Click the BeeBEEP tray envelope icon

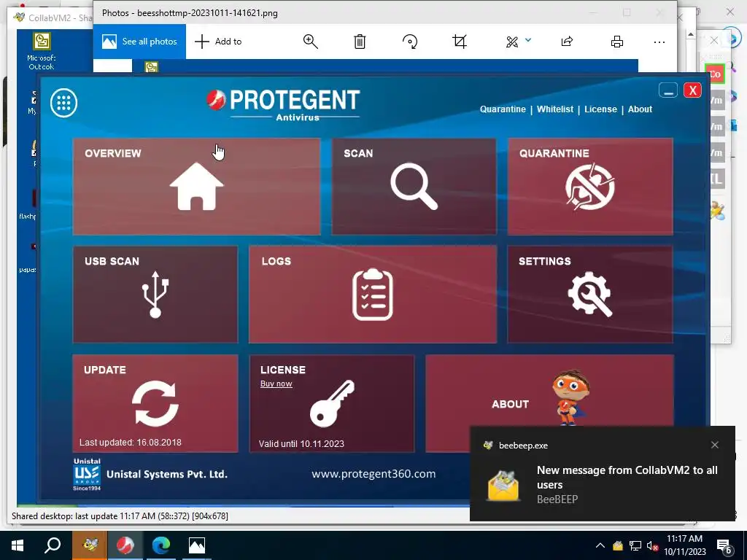pos(618,545)
